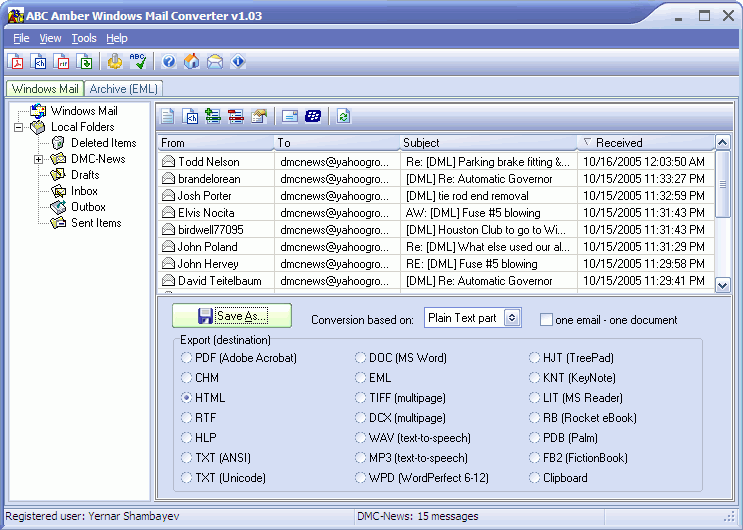
Task: Switch to the Archive (EML) tab
Action: click(124, 89)
